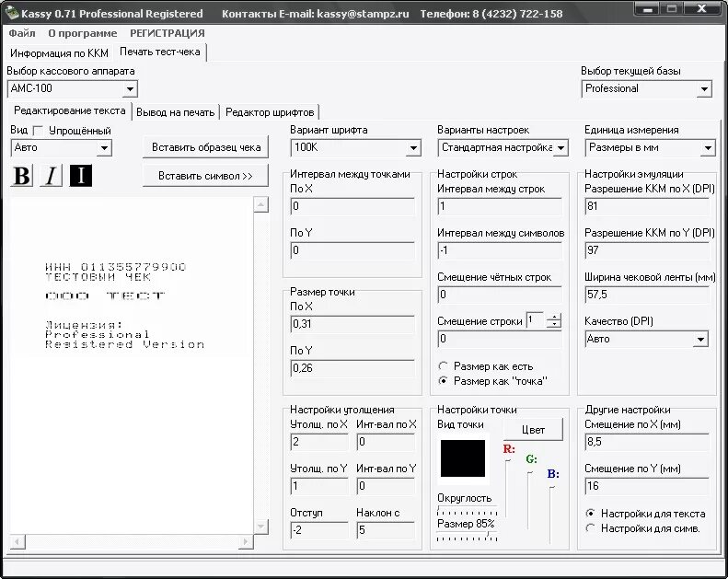
Task: Click the Утолщ. по X field
Action: pos(319,442)
